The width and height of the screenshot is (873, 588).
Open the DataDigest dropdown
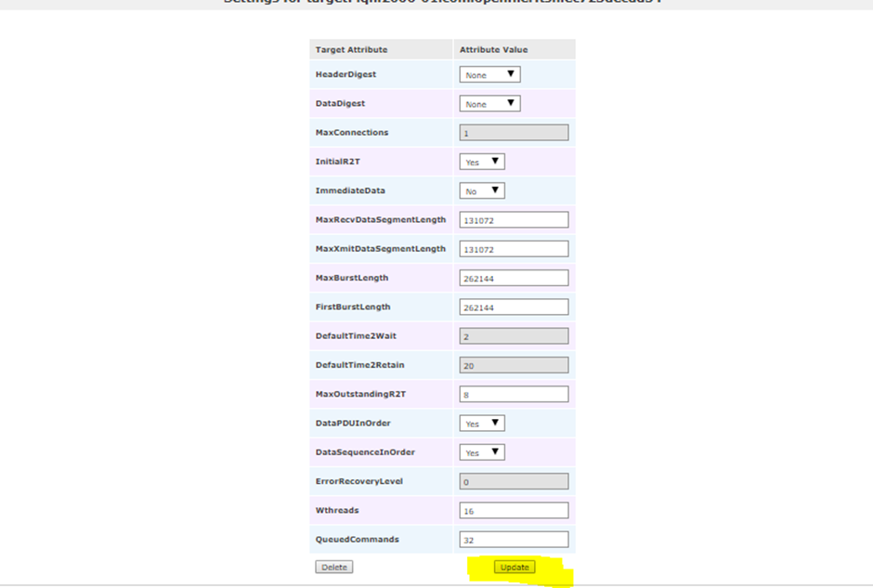pyautogui.click(x=489, y=103)
